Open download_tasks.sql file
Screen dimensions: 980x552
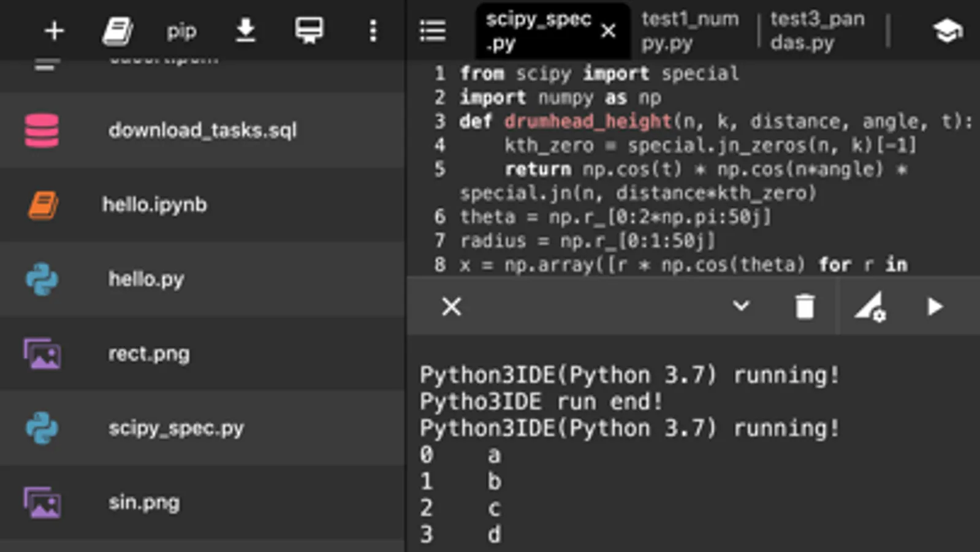click(x=202, y=130)
